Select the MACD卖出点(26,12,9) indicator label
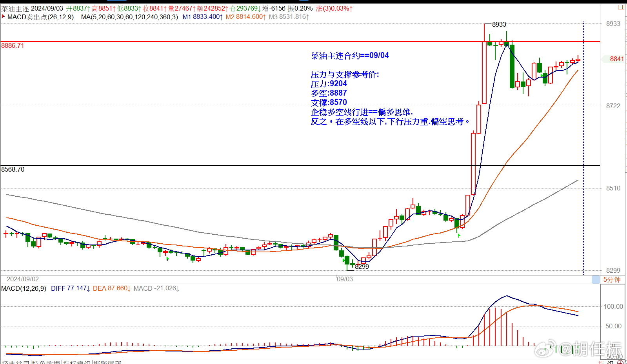Screen dimensions: 627x364 click(x=40, y=17)
